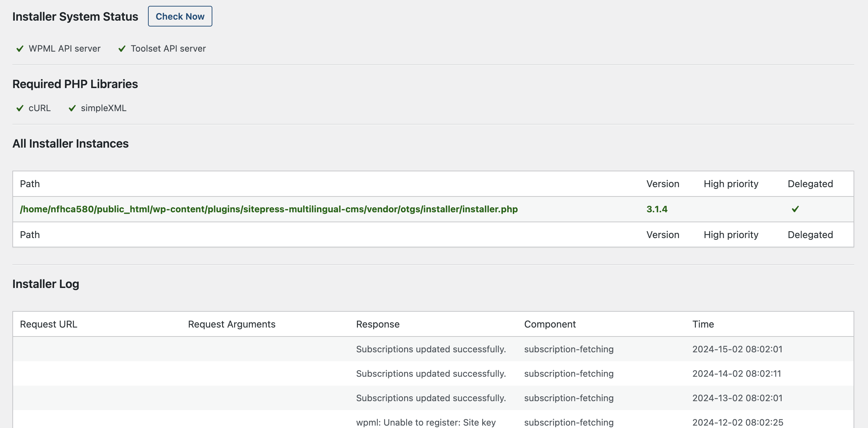This screenshot has width=868, height=428.
Task: Click the Required PHP Libraries heading
Action: [x=75, y=84]
